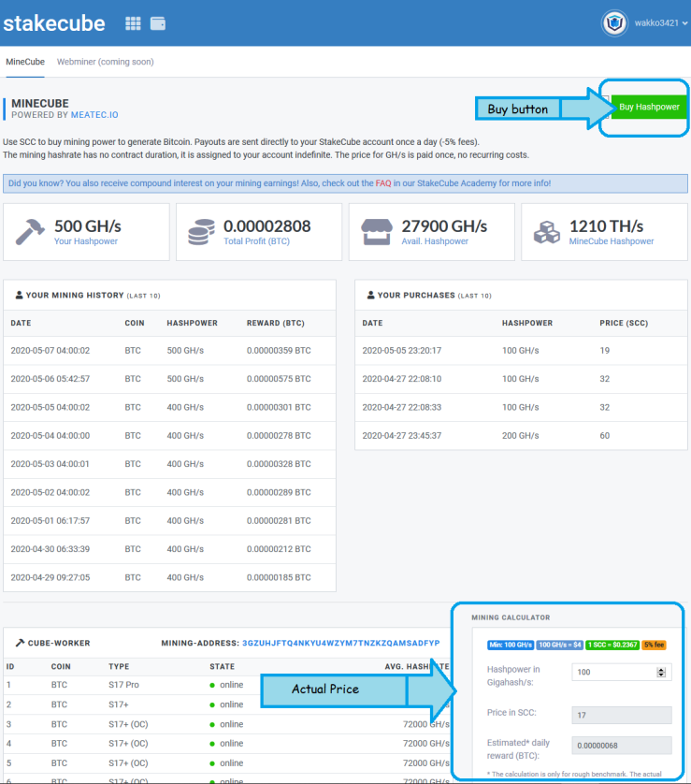Click the user avatar shield icon
This screenshot has height=784, width=691.
coord(614,23)
